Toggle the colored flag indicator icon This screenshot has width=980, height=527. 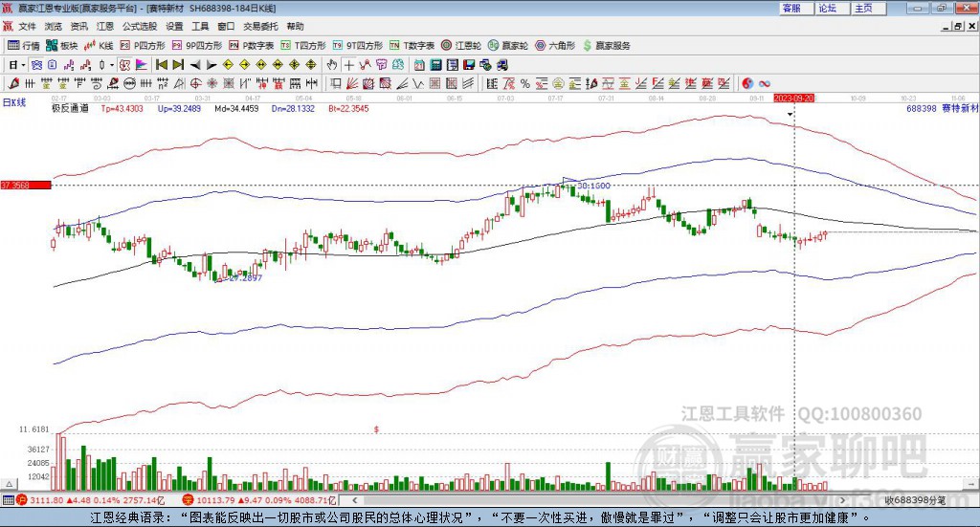pyautogui.click(x=142, y=65)
